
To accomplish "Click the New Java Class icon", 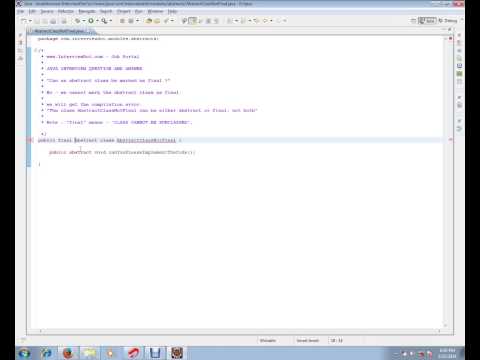I will [131, 21].
